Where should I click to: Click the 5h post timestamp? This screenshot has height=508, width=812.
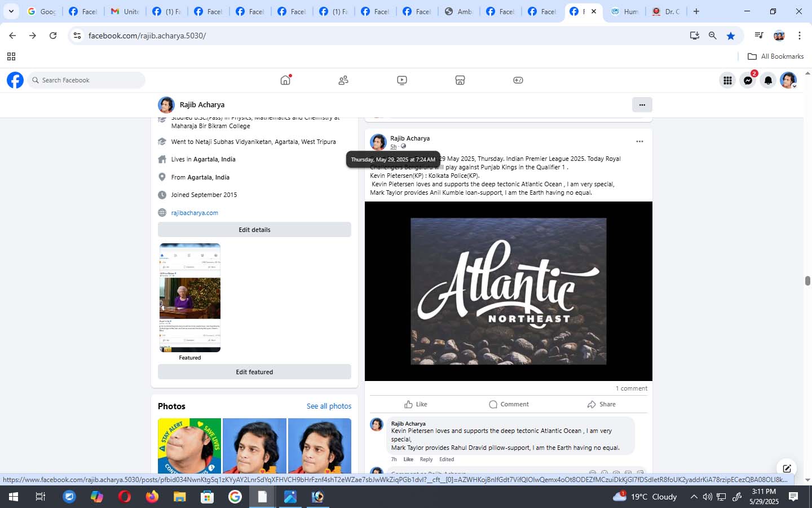point(393,147)
